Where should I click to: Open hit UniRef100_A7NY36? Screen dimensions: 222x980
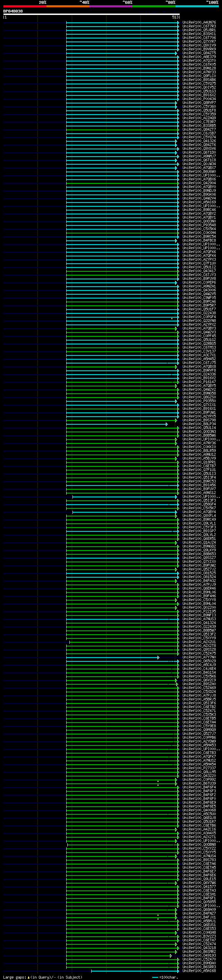(x=199, y=443)
